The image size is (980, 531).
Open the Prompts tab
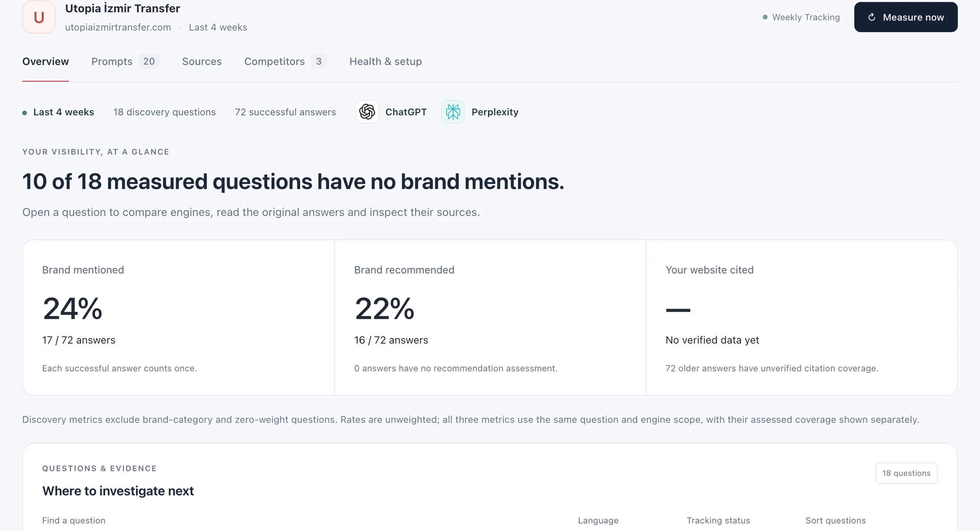click(125, 61)
